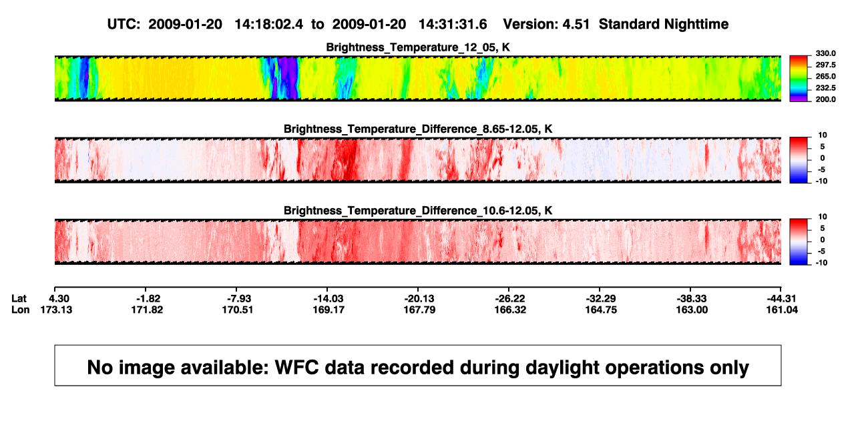Click the '200.0' color bar tick label
The width and height of the screenshot is (868, 445).
827,99
